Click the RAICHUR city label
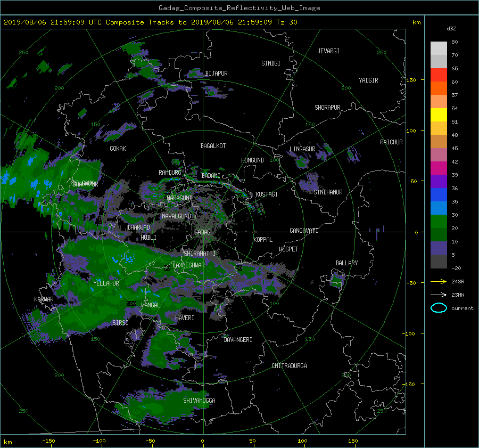Screen dimensions: 479x448 pyautogui.click(x=391, y=142)
